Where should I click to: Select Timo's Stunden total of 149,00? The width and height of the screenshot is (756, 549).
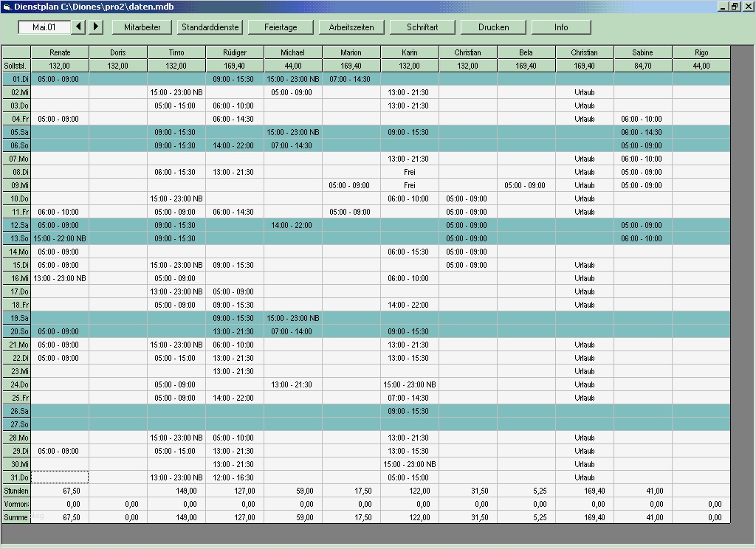click(x=176, y=491)
